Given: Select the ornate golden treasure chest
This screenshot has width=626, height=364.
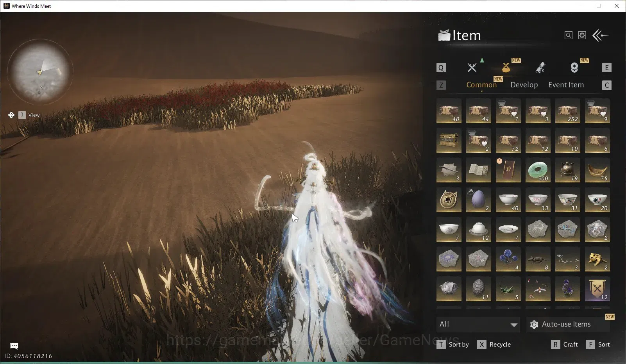Looking at the screenshot, I should (449, 141).
